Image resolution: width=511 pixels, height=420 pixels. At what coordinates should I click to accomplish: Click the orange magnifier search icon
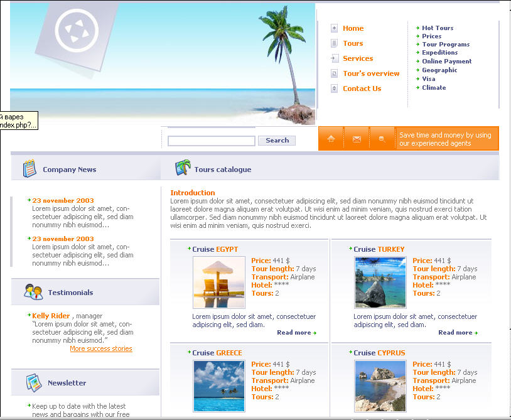click(x=382, y=139)
